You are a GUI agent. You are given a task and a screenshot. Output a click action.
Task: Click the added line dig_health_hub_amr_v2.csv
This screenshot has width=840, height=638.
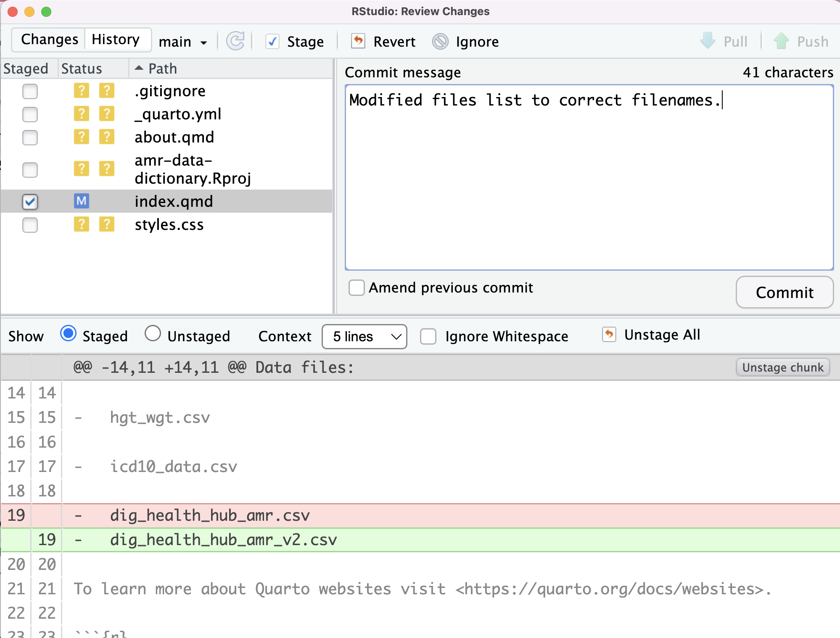coord(420,540)
